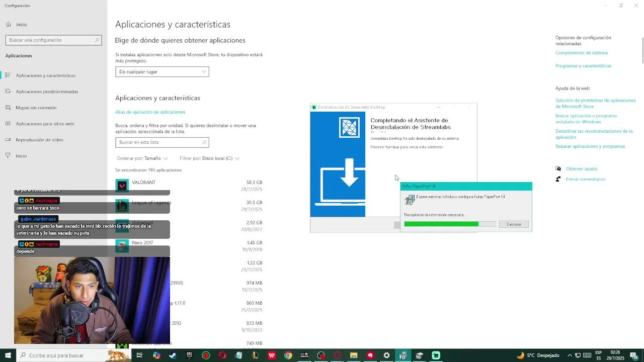Open the Riot Client taskbar icon

click(370, 355)
